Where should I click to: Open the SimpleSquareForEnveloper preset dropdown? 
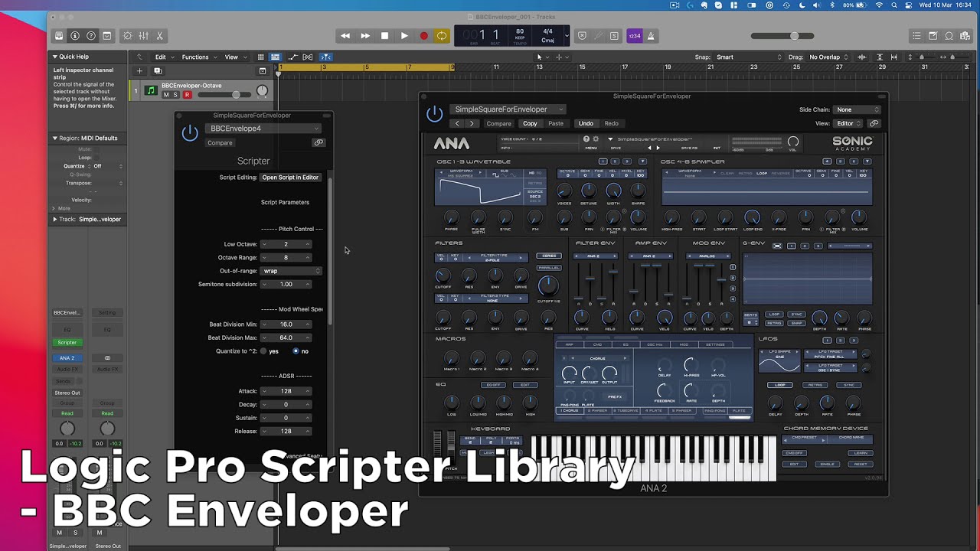(x=508, y=109)
